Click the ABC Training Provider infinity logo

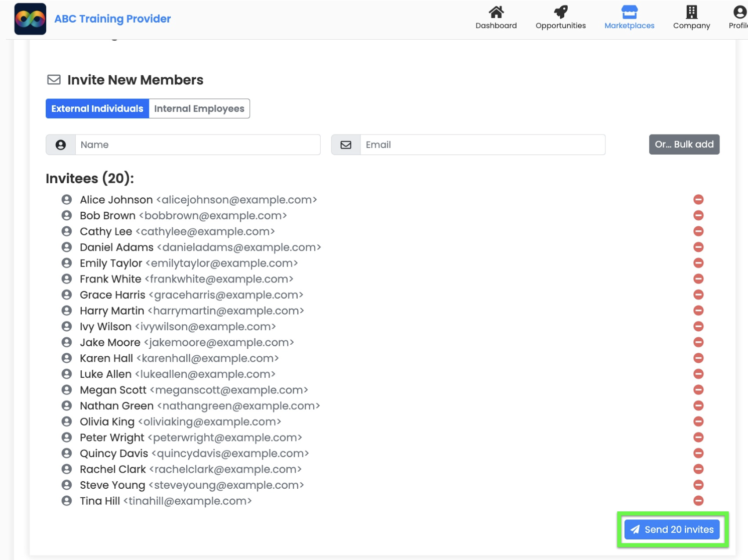tap(30, 19)
